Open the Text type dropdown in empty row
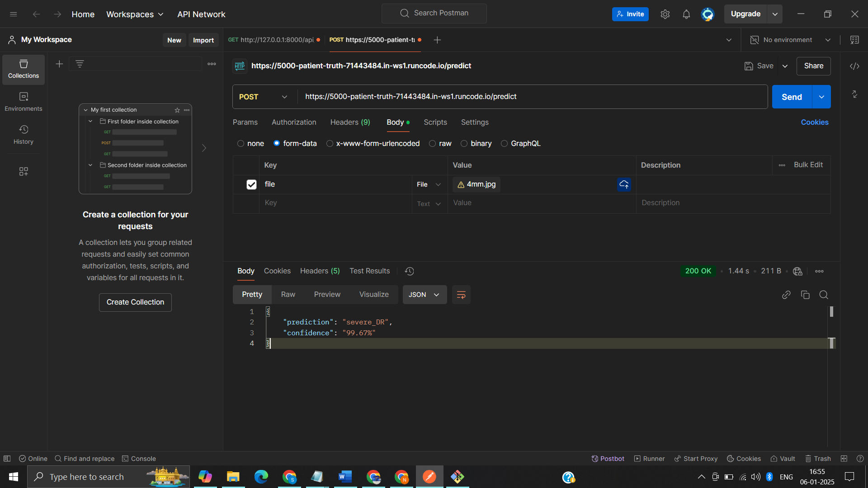The width and height of the screenshot is (868, 488). (428, 204)
